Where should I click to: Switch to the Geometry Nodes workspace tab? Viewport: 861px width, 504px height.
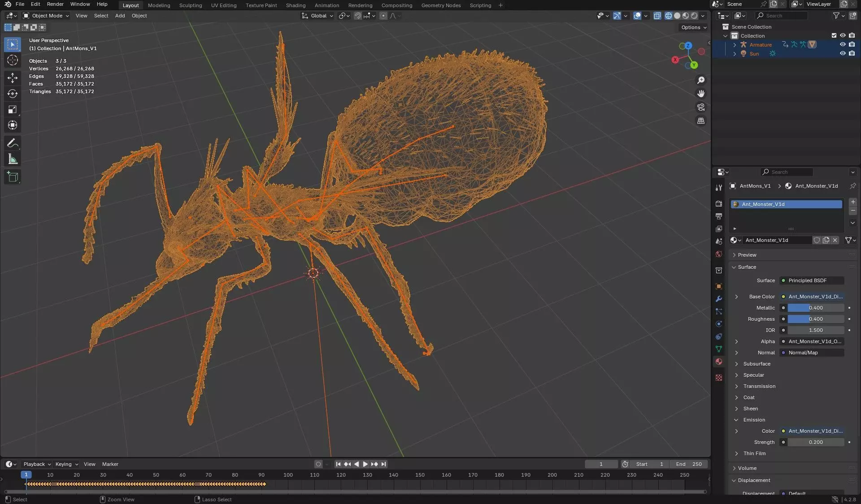point(441,5)
